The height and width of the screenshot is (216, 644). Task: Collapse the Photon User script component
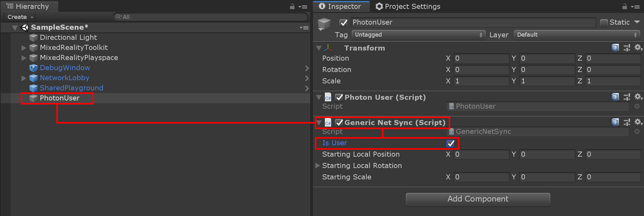click(318, 97)
